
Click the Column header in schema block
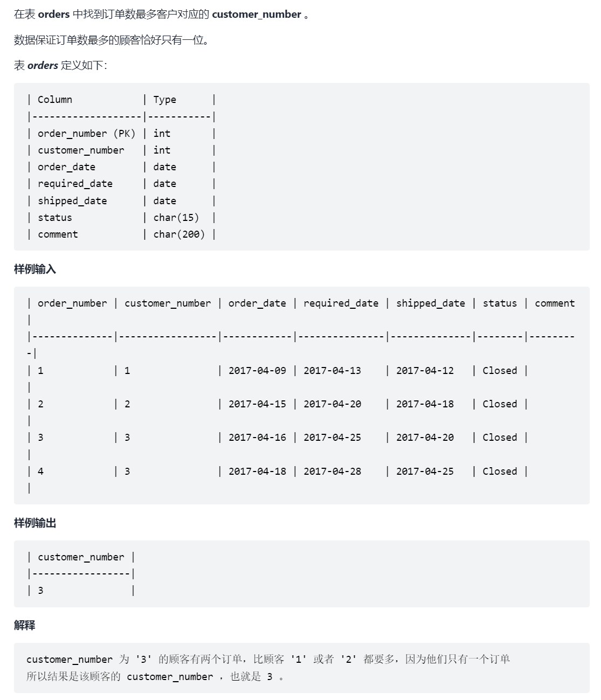(x=55, y=100)
